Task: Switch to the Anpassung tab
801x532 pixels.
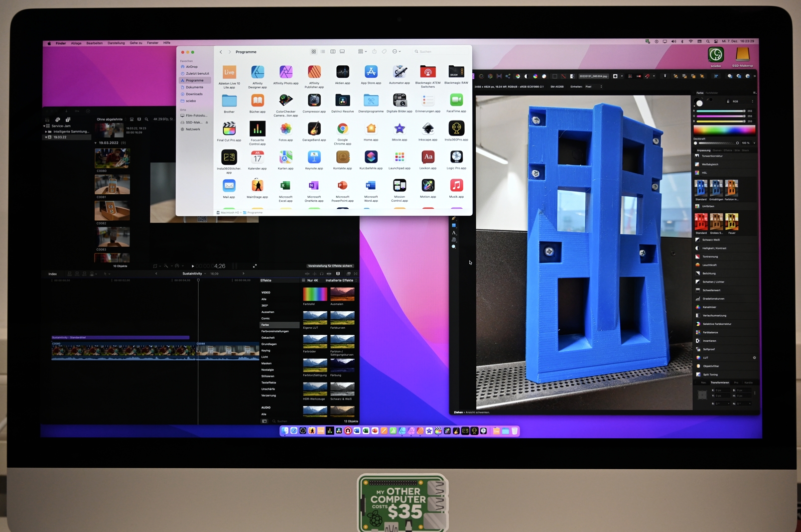Action: [x=703, y=150]
